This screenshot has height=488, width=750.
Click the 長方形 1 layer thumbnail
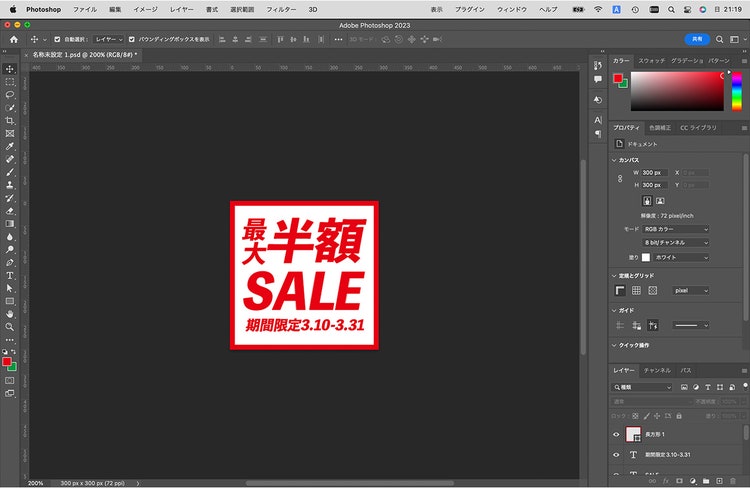[633, 434]
